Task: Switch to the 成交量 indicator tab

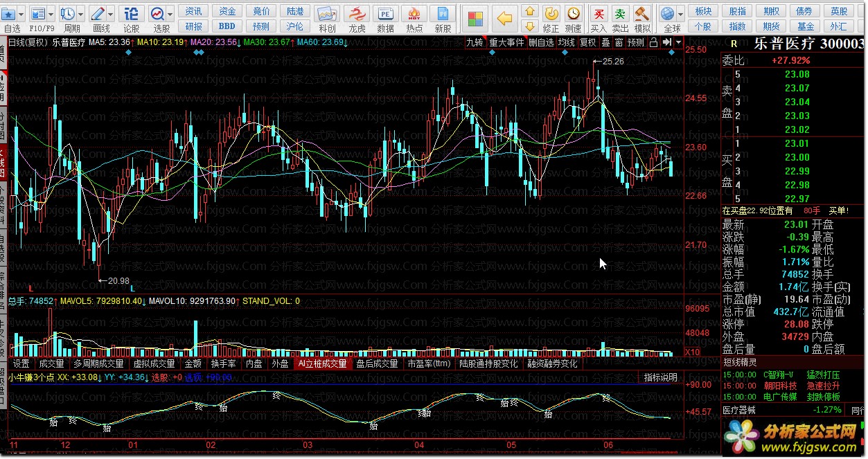Action: tap(51, 363)
